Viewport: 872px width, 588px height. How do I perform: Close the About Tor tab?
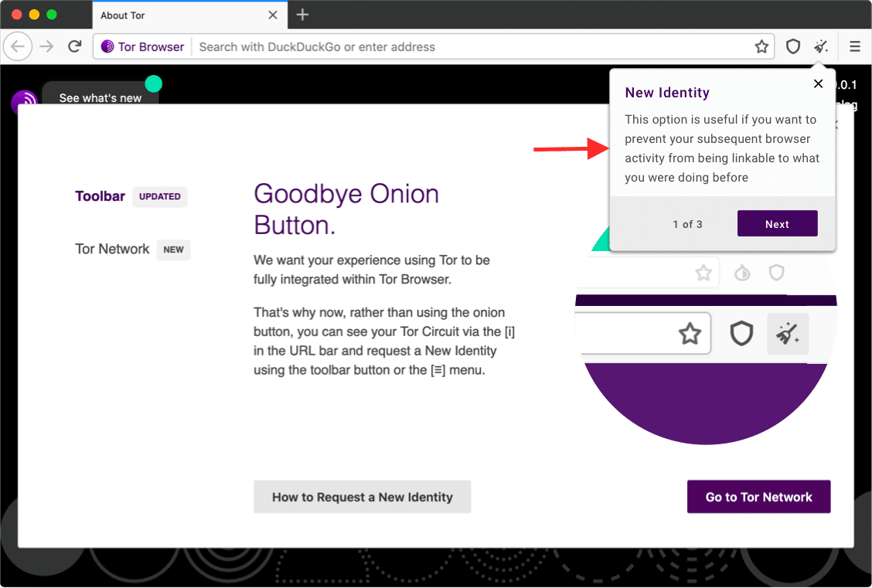pyautogui.click(x=273, y=15)
